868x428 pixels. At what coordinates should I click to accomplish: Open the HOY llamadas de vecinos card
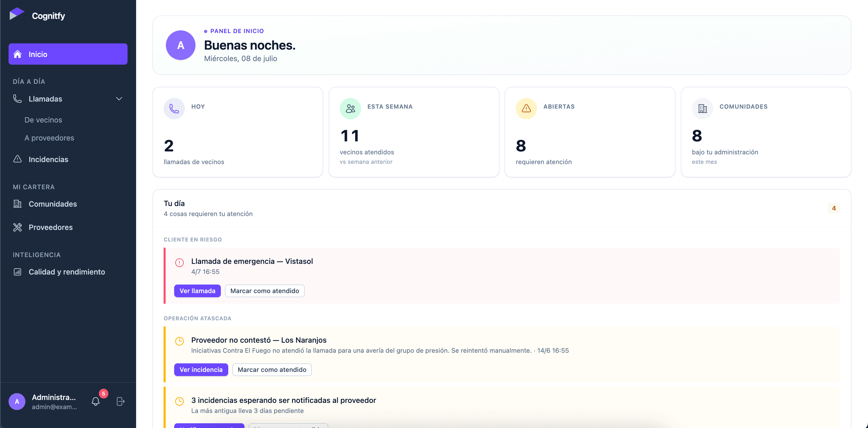[x=238, y=132]
